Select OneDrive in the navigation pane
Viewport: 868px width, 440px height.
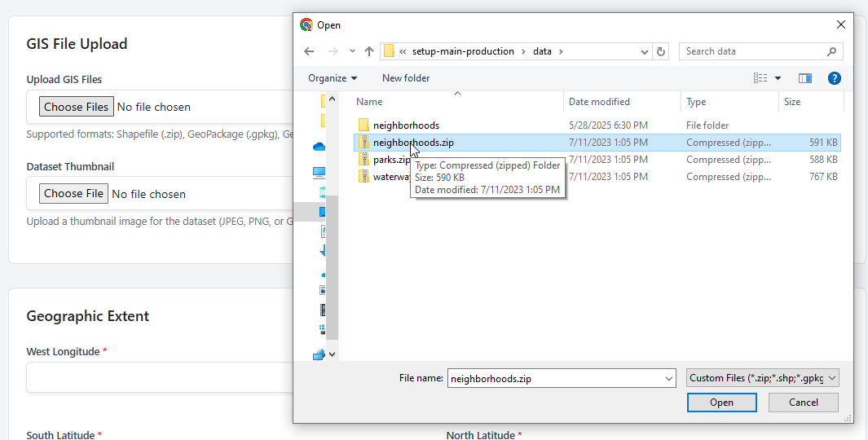319,147
